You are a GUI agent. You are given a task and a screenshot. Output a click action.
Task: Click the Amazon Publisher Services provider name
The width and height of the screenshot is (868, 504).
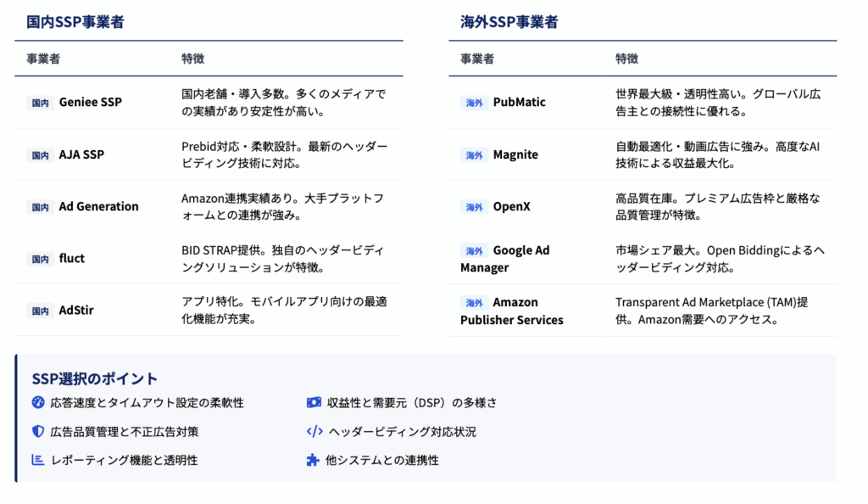pyautogui.click(x=511, y=311)
